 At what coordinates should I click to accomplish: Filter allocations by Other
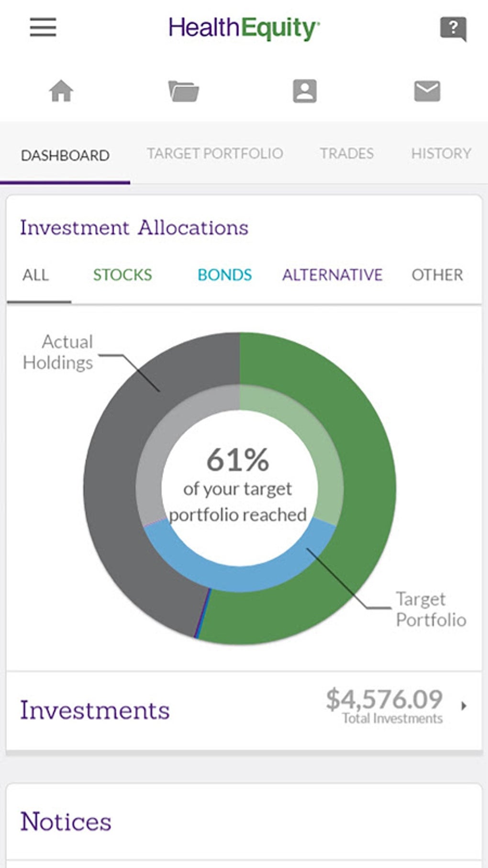[x=437, y=275]
